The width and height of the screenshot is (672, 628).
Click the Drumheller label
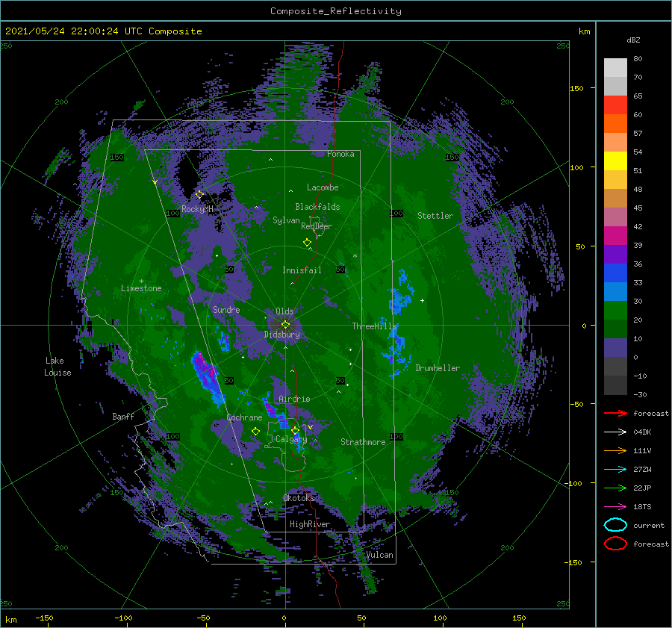[x=438, y=368]
